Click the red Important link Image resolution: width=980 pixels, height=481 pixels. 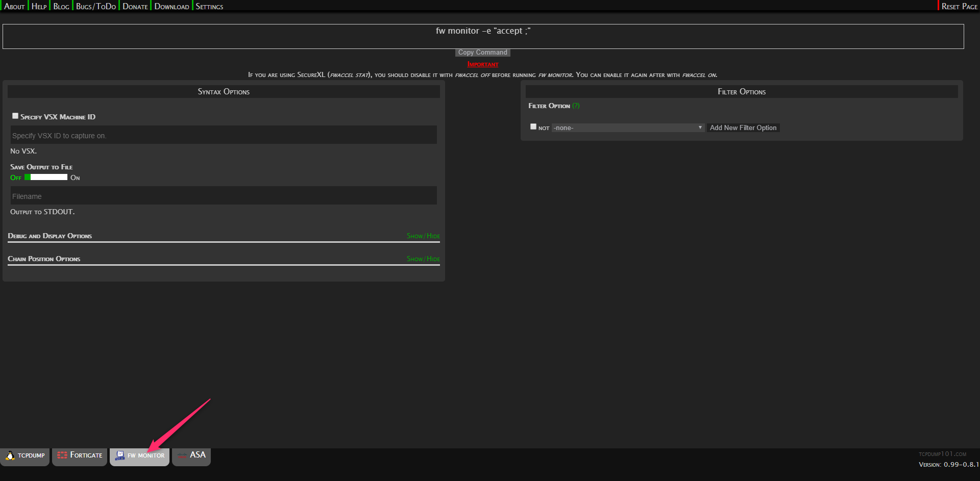point(483,64)
